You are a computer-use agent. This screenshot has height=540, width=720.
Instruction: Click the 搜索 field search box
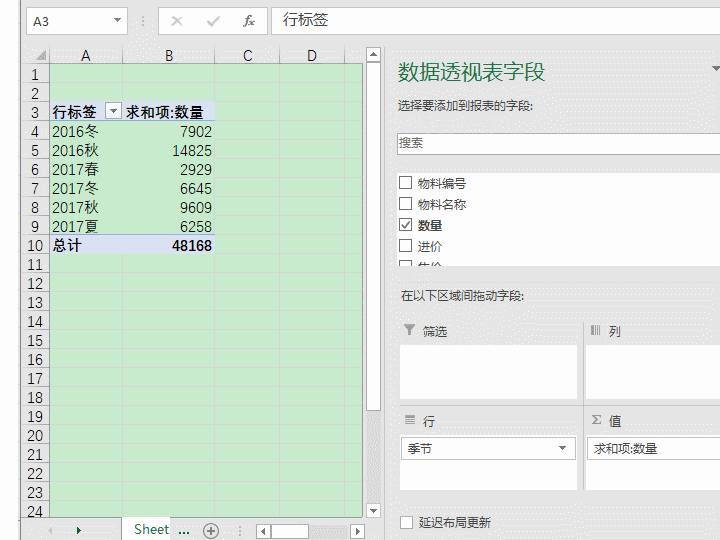click(x=556, y=143)
